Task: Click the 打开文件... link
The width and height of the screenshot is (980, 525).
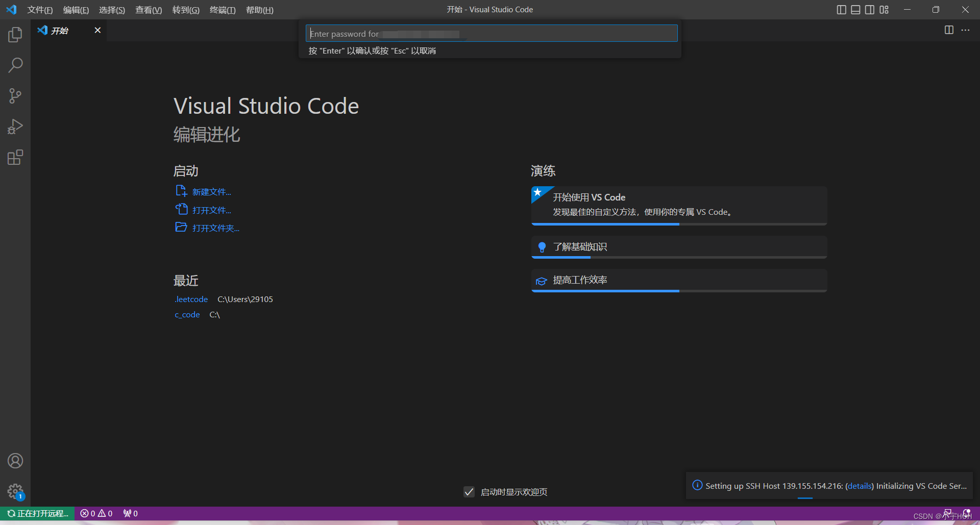Action: [212, 210]
